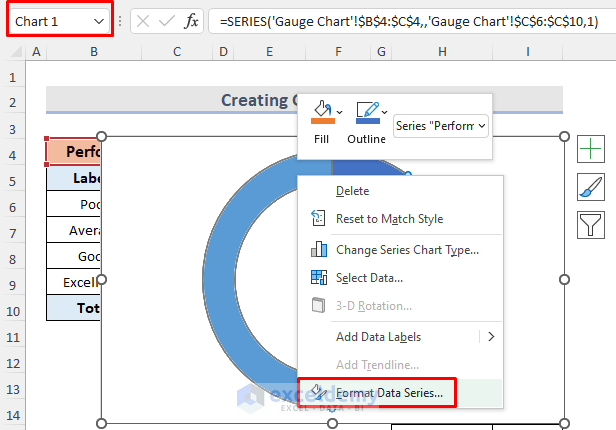This screenshot has width=616, height=430.
Task: Click the Name Box showing Chart 1
Action: coord(60,21)
